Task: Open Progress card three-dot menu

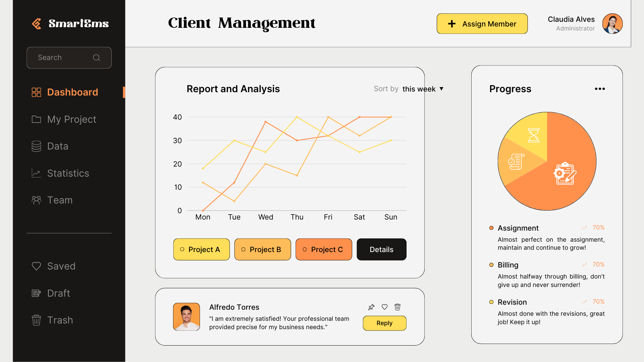Action: click(600, 89)
